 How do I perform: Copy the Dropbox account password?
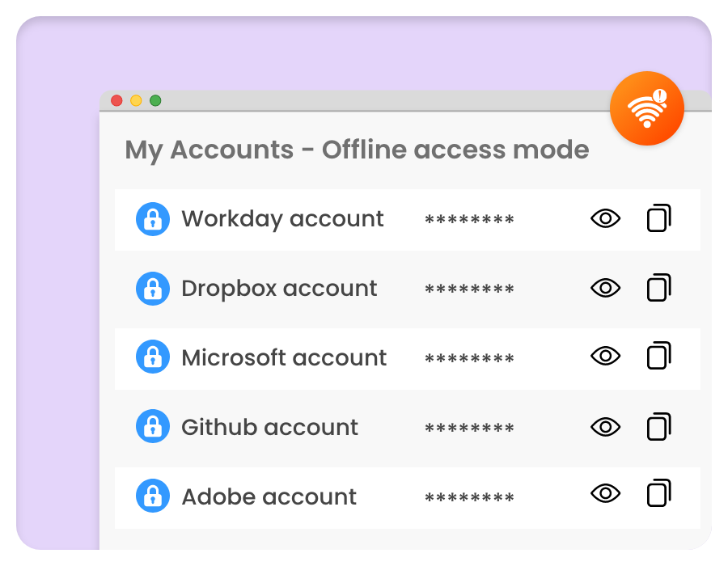[658, 288]
